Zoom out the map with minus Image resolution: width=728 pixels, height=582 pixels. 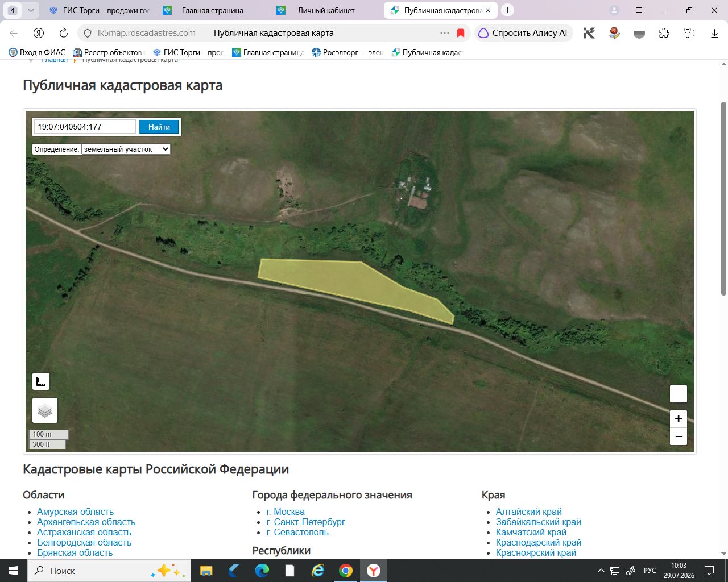tap(679, 436)
